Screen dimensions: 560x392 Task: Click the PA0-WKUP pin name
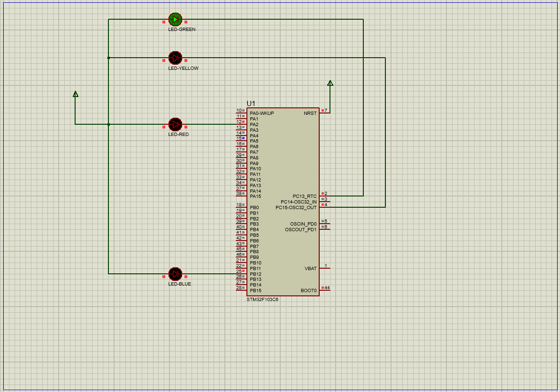pos(262,113)
